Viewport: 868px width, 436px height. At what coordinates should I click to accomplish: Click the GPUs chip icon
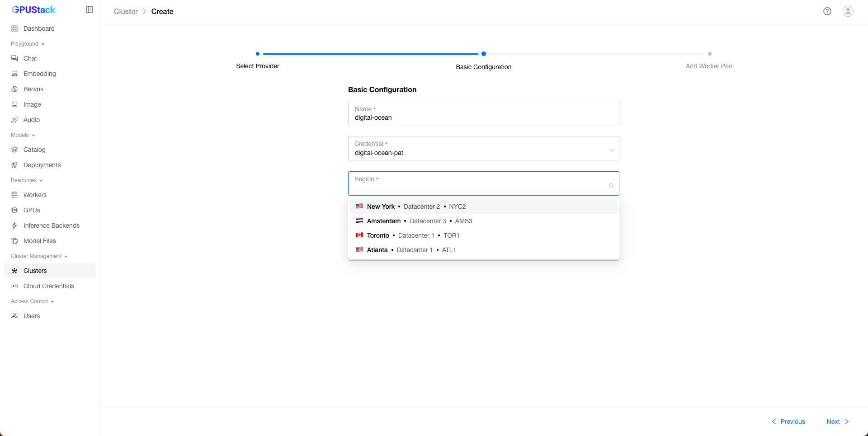(x=14, y=210)
